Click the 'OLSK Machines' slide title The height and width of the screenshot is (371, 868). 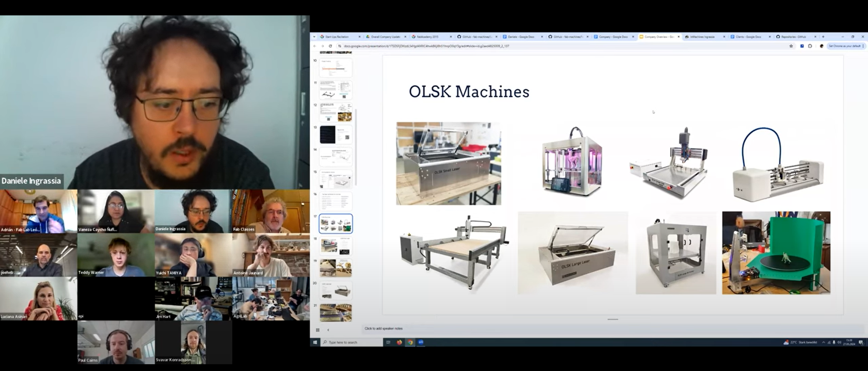point(469,91)
